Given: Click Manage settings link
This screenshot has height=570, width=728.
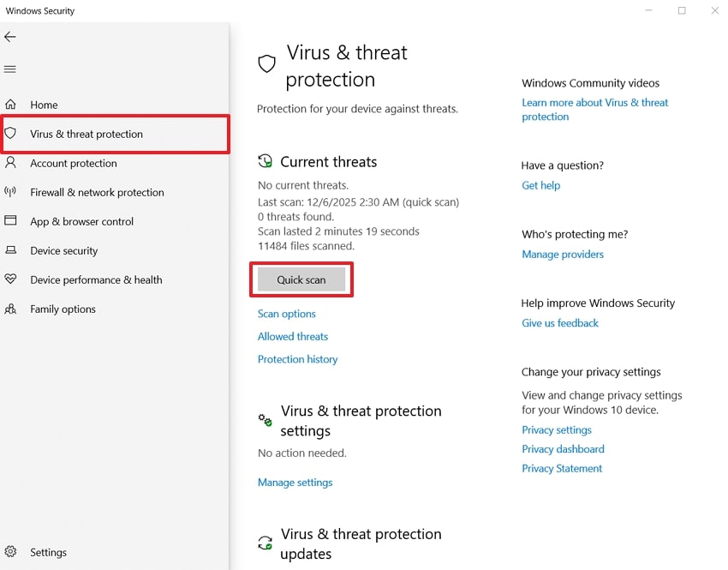Looking at the screenshot, I should click(295, 483).
